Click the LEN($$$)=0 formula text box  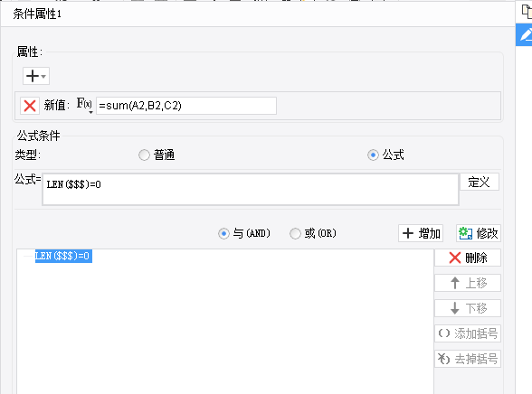(251, 190)
